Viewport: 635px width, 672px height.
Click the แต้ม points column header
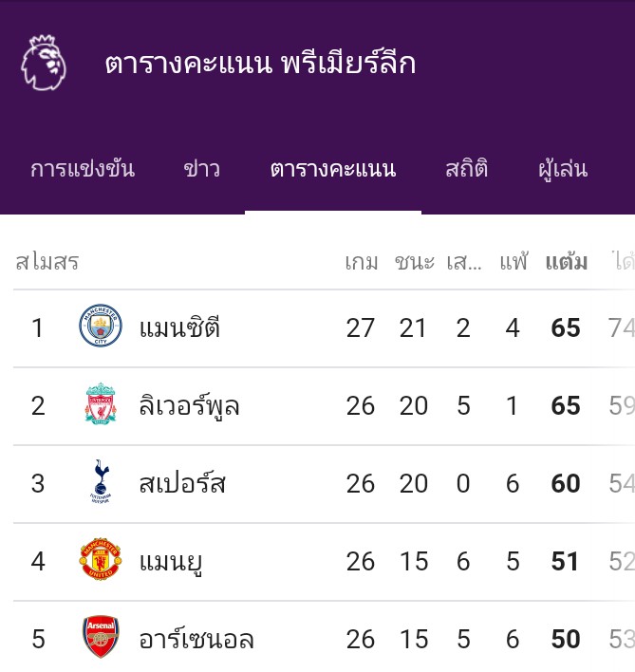pos(567,262)
